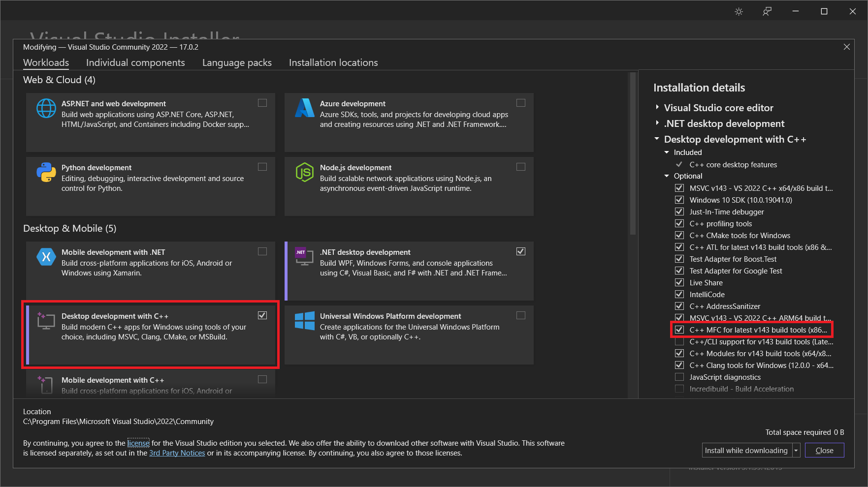
Task: Uncheck C++ MFC for latest v143 build tools
Action: pos(679,330)
